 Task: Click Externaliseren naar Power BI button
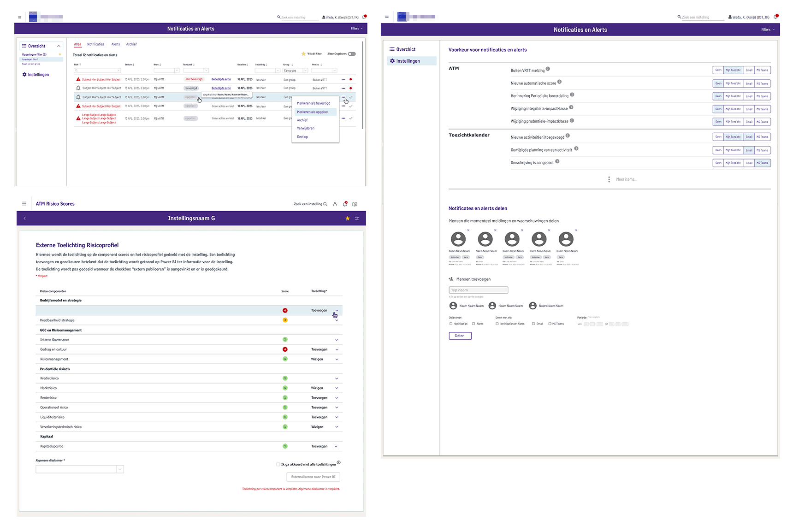tap(314, 477)
